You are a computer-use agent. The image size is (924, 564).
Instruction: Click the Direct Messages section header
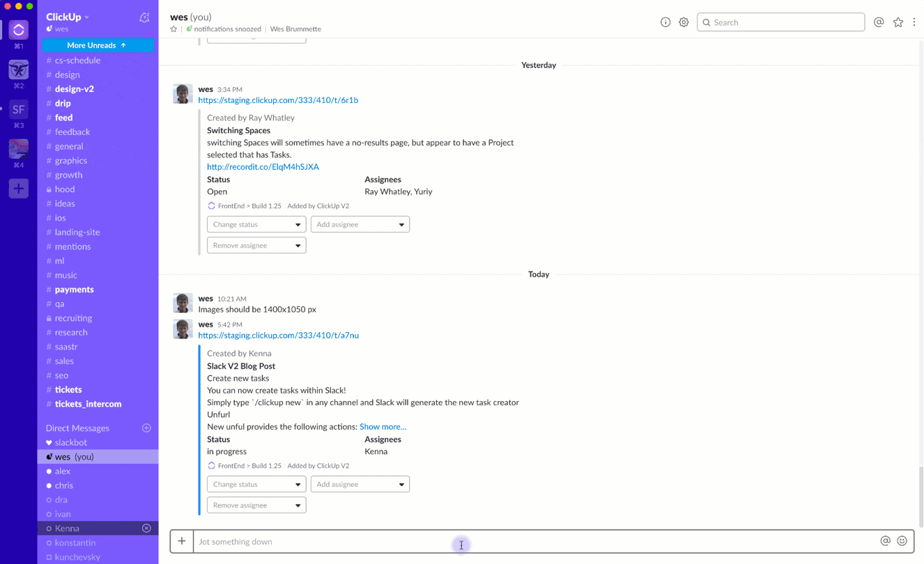77,428
